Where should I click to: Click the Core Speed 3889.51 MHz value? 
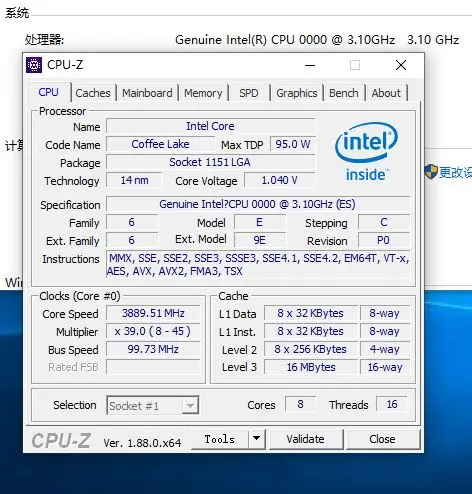pos(153,313)
